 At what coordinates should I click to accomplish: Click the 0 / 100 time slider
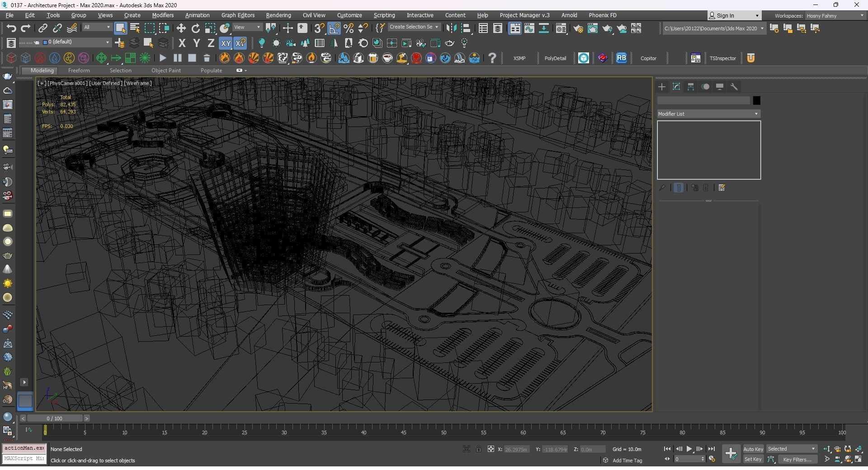click(x=54, y=418)
